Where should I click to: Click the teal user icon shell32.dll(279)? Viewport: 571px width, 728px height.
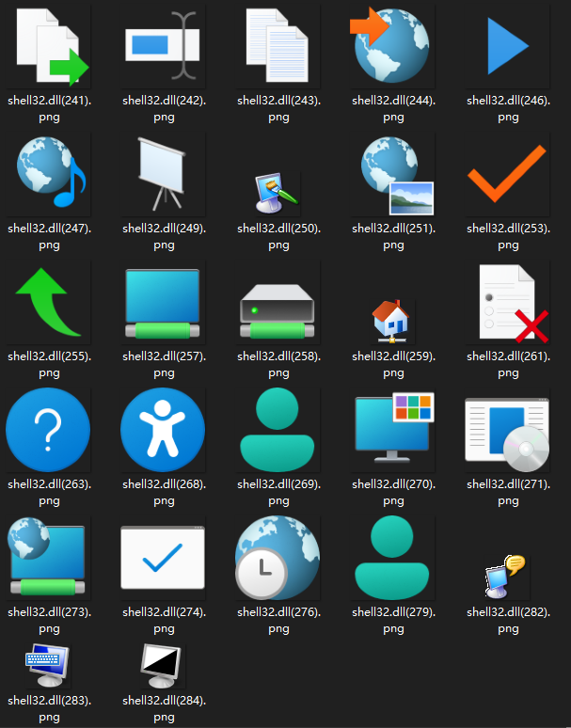point(392,557)
